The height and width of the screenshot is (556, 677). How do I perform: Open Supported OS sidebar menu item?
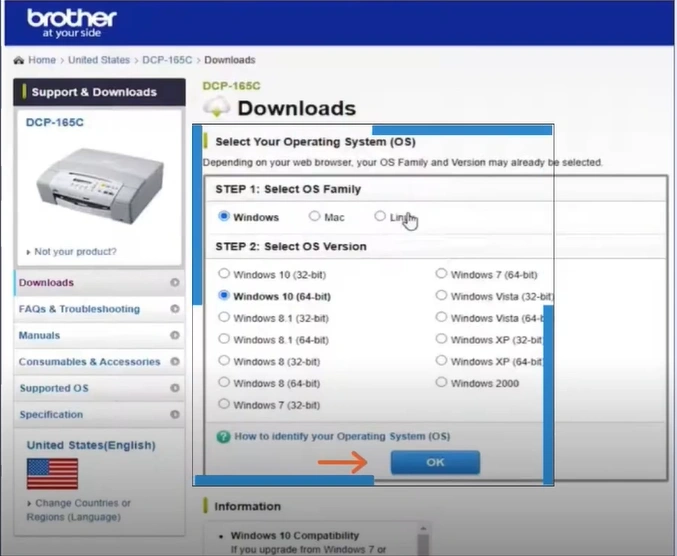pyautogui.click(x=60, y=388)
